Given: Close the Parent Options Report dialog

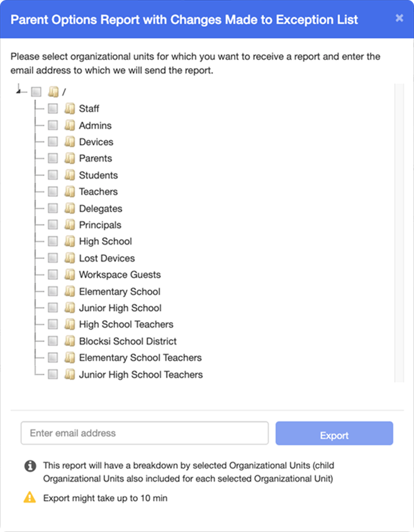Looking at the screenshot, I should pyautogui.click(x=400, y=18).
